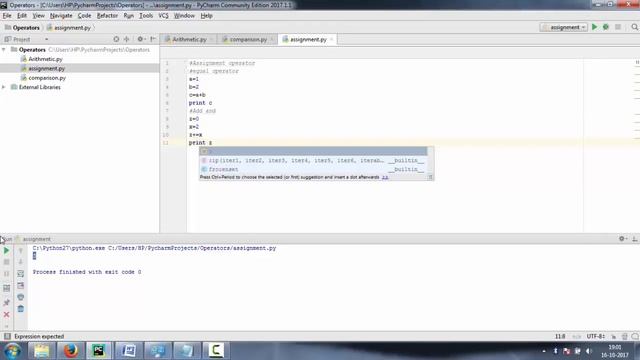The width and height of the screenshot is (640, 360).
Task: Click the pause output icon in Run panel
Action: (7, 274)
